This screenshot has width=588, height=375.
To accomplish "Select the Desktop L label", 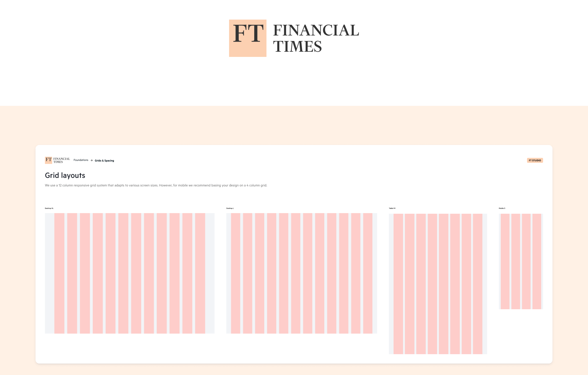I will tap(230, 208).
